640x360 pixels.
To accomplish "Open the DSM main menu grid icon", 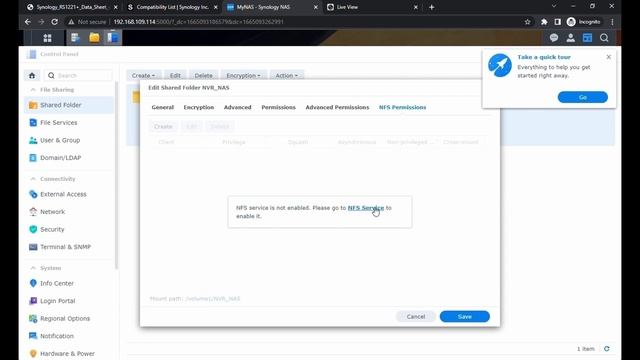I will 47,38.
